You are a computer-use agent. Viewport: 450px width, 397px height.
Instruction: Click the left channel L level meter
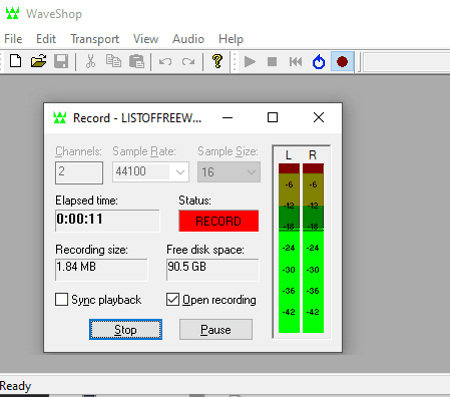coord(289,248)
